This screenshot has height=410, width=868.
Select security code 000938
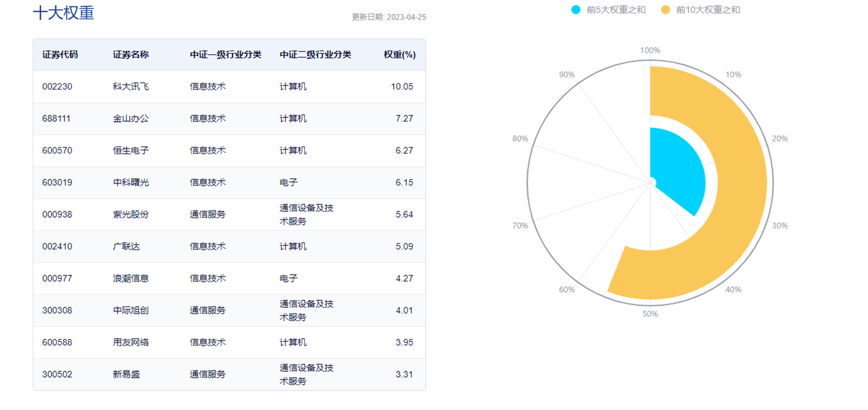(x=57, y=215)
